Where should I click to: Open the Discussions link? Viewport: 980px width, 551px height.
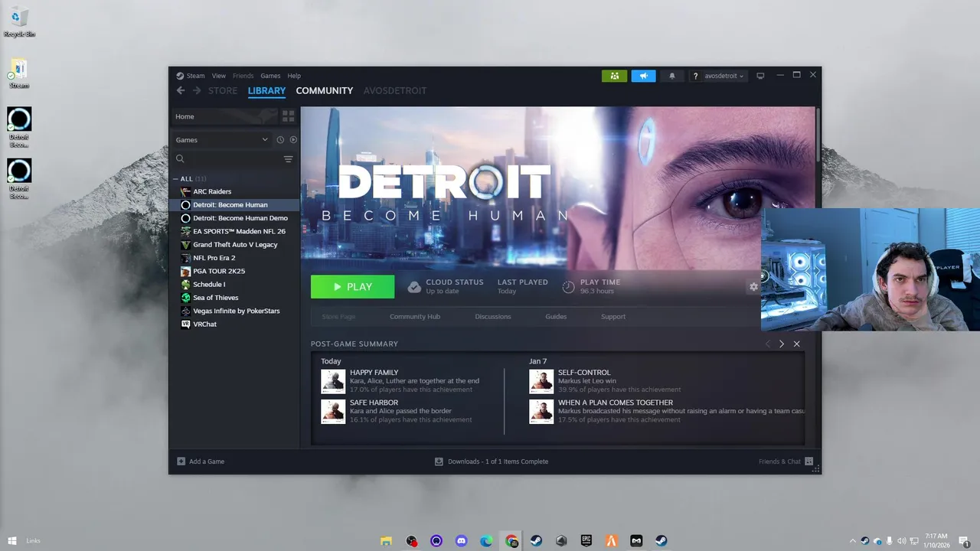pyautogui.click(x=493, y=317)
